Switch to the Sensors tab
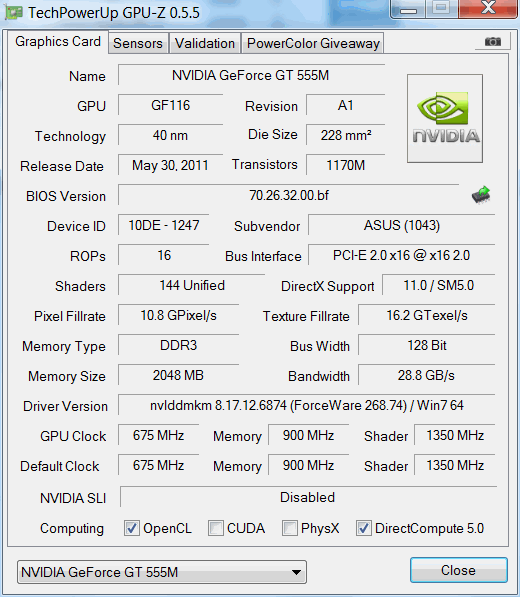 click(x=138, y=43)
